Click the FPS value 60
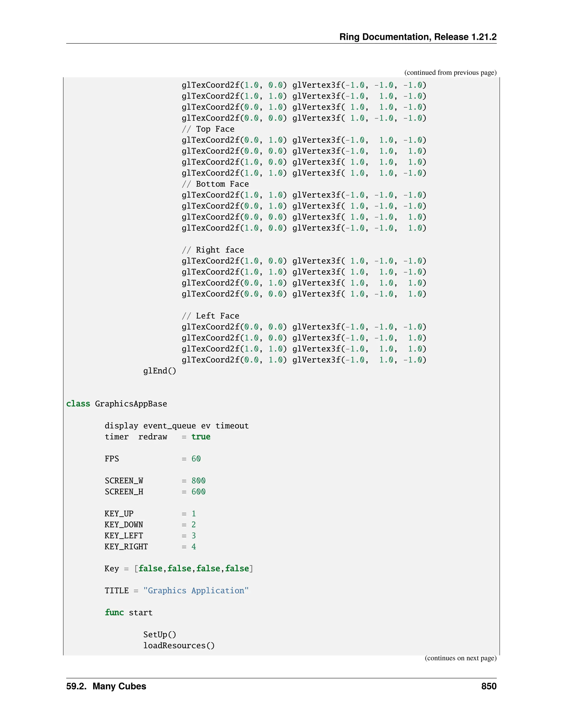 [x=196, y=459]
